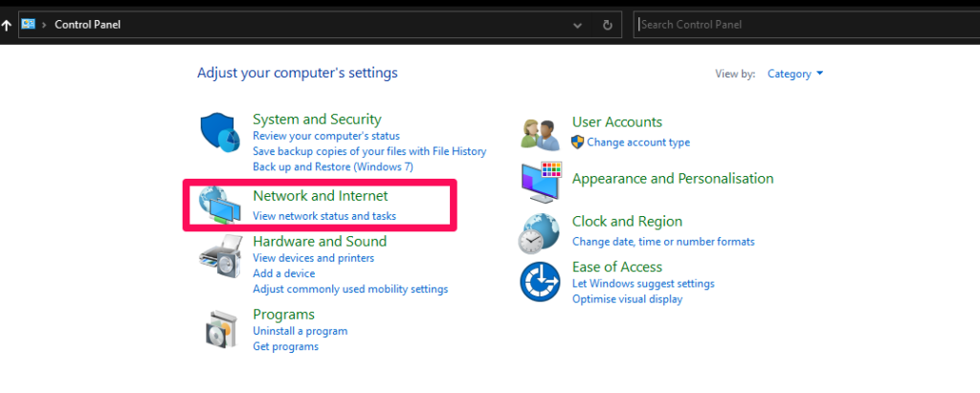The width and height of the screenshot is (980, 393).
Task: Click the Ease of Access icon
Action: (540, 281)
